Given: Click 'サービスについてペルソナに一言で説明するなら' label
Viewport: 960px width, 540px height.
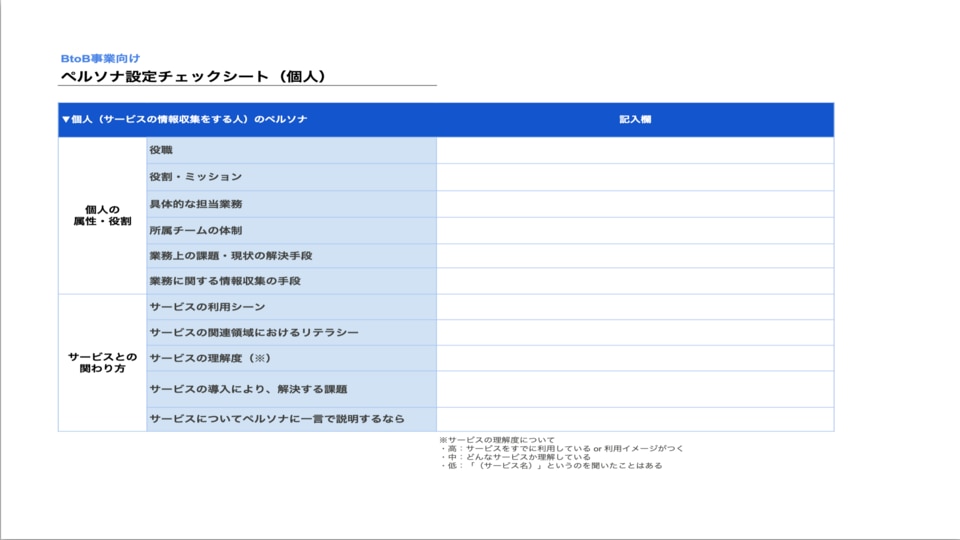Looking at the screenshot, I should pos(277,419).
